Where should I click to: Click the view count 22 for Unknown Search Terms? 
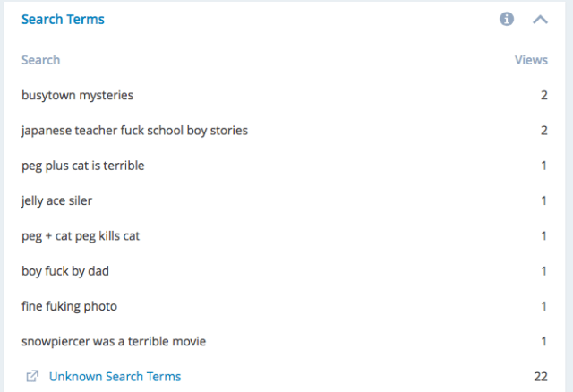pos(540,377)
